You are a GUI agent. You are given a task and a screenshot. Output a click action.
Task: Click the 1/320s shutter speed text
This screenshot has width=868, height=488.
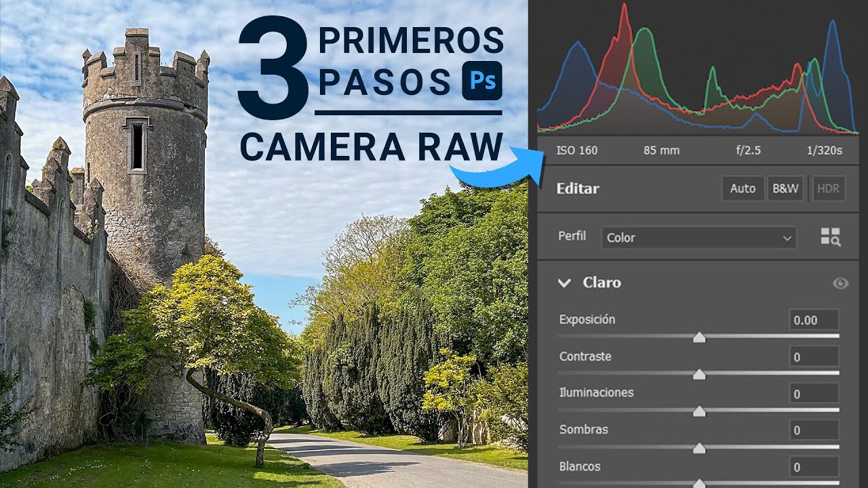[825, 150]
